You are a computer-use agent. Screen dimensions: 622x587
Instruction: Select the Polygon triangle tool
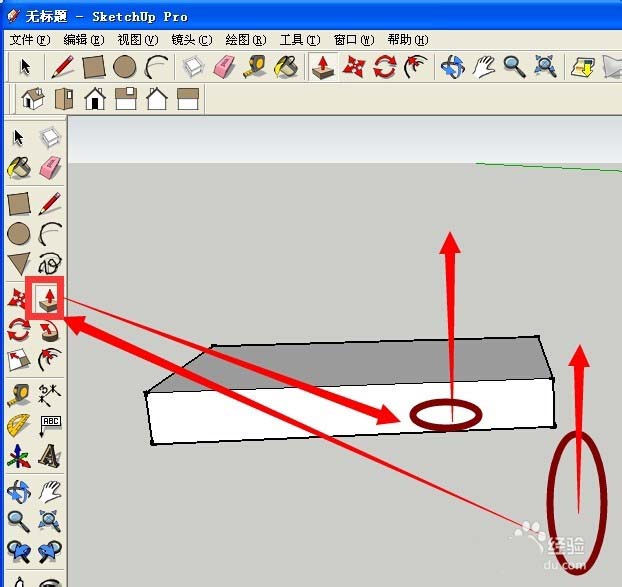click(19, 263)
